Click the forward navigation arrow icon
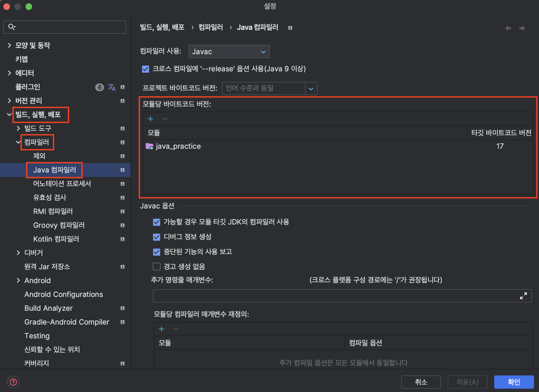The image size is (539, 392). pos(522,28)
